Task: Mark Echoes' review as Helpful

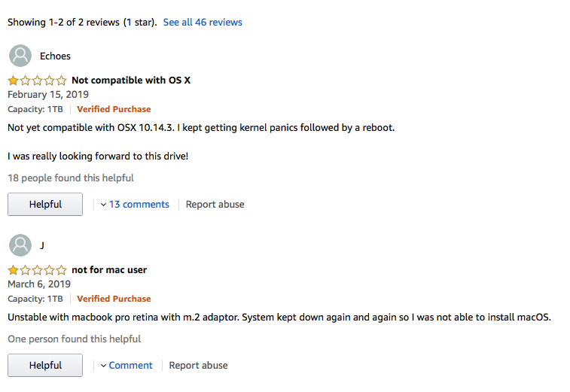Action: [45, 204]
